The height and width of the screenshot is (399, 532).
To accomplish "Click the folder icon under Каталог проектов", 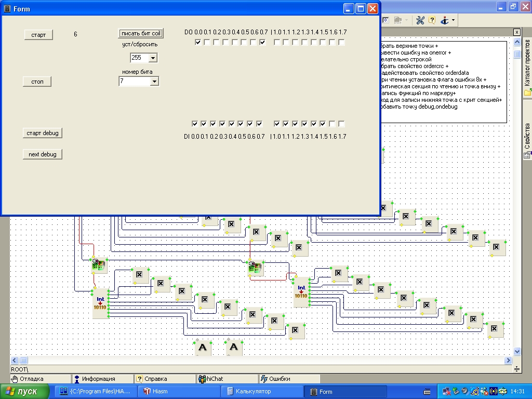I will [527, 92].
